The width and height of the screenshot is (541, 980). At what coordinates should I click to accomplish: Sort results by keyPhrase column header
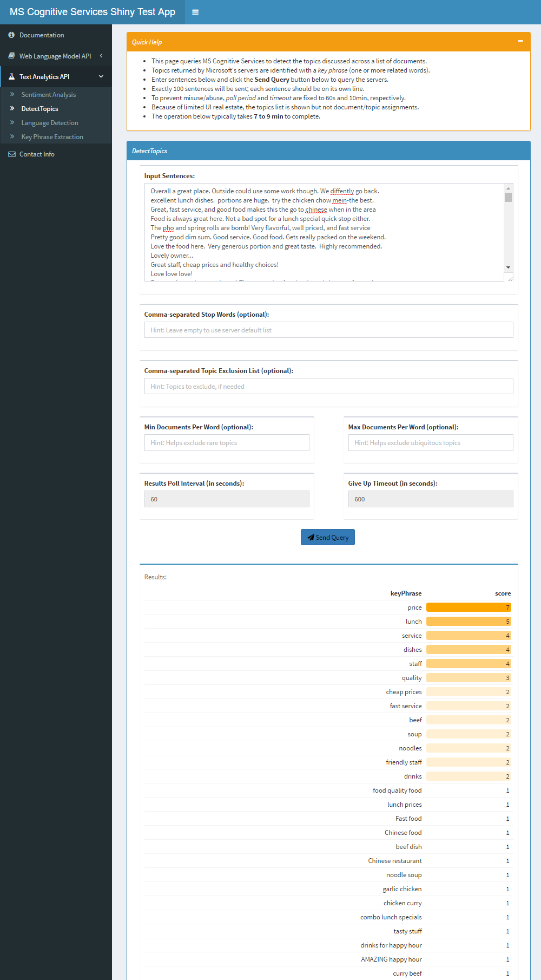click(x=406, y=593)
